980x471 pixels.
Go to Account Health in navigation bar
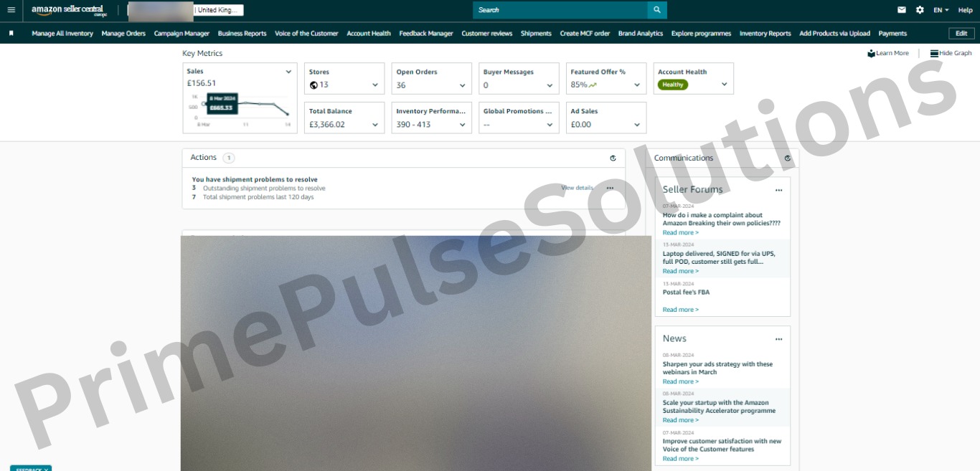(x=369, y=33)
